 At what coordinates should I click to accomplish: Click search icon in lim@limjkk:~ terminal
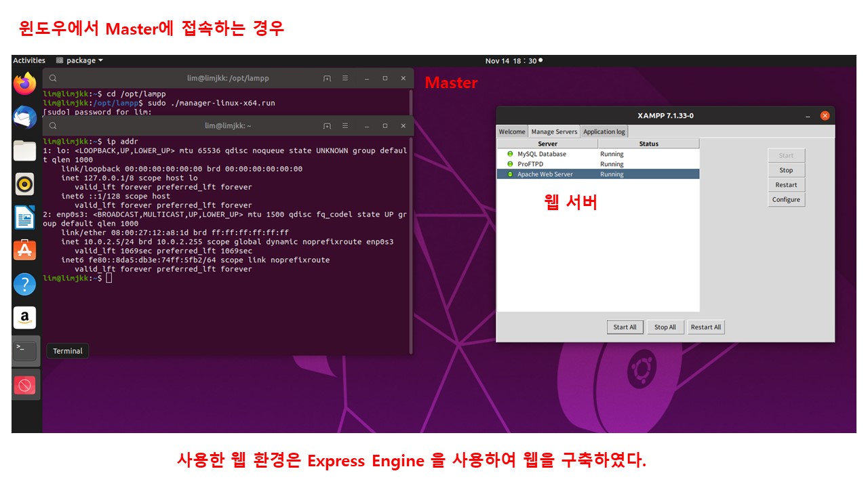click(x=53, y=125)
